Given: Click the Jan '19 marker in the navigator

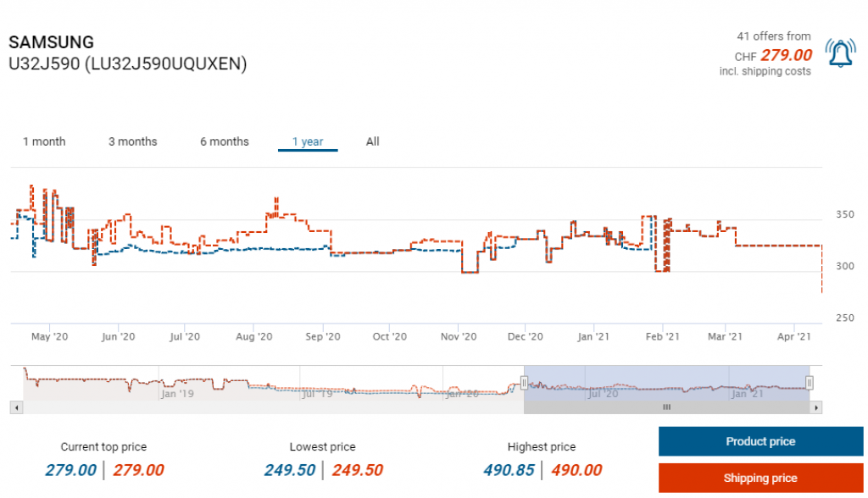Looking at the screenshot, I should point(178,394).
